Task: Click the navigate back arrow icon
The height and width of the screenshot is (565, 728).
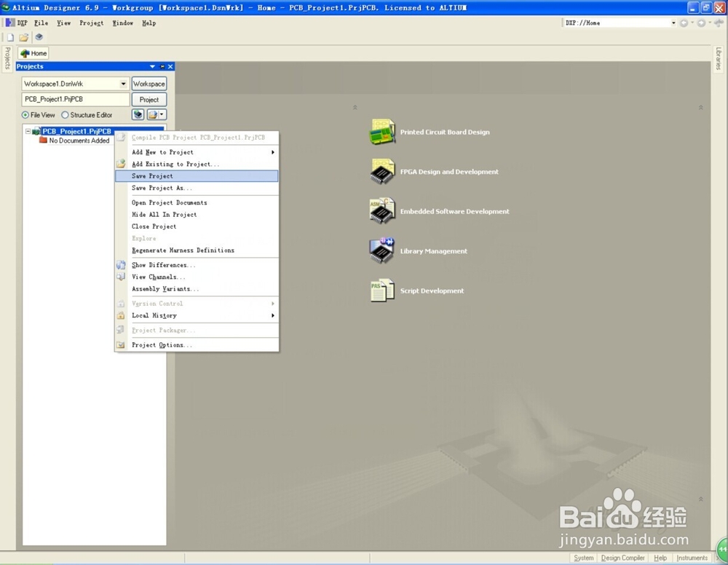Action: pyautogui.click(x=684, y=23)
